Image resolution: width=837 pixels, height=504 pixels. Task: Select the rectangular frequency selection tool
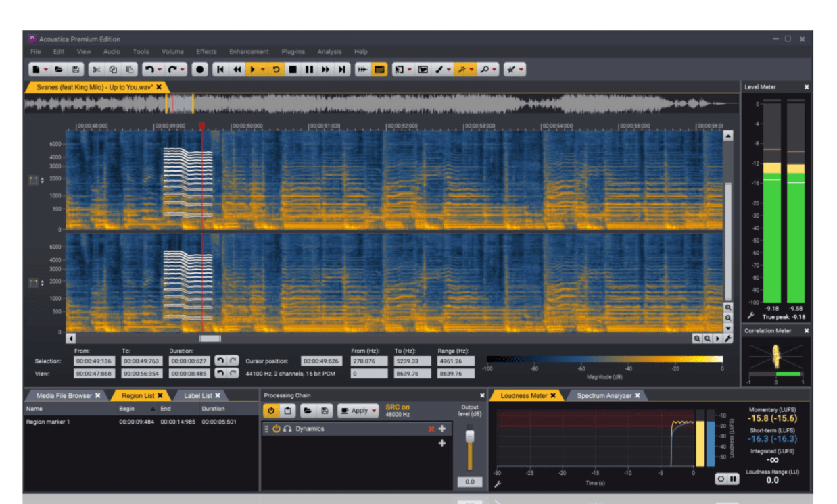pos(423,69)
